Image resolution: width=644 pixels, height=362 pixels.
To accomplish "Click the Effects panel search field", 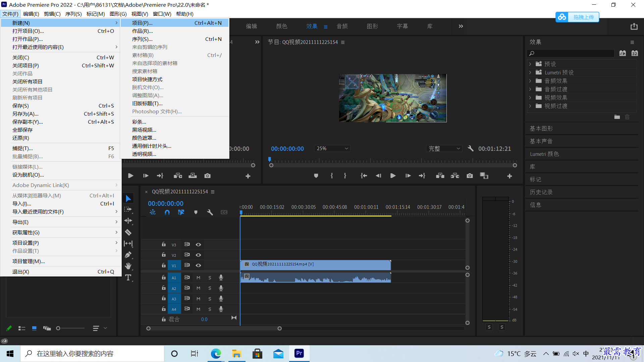I will click(x=571, y=53).
